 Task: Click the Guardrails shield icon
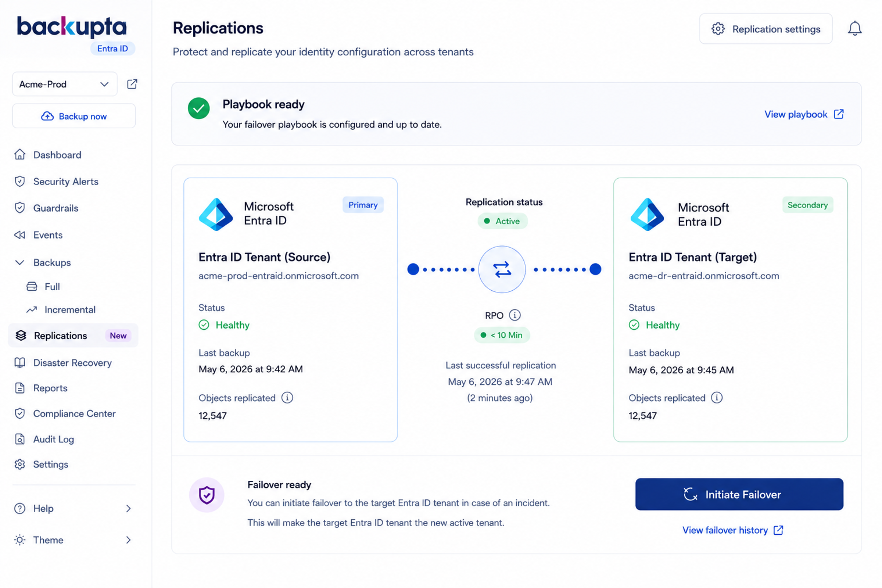click(20, 208)
